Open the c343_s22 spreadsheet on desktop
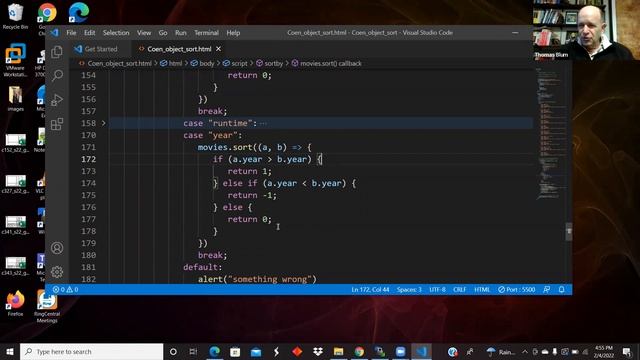 click(15, 266)
